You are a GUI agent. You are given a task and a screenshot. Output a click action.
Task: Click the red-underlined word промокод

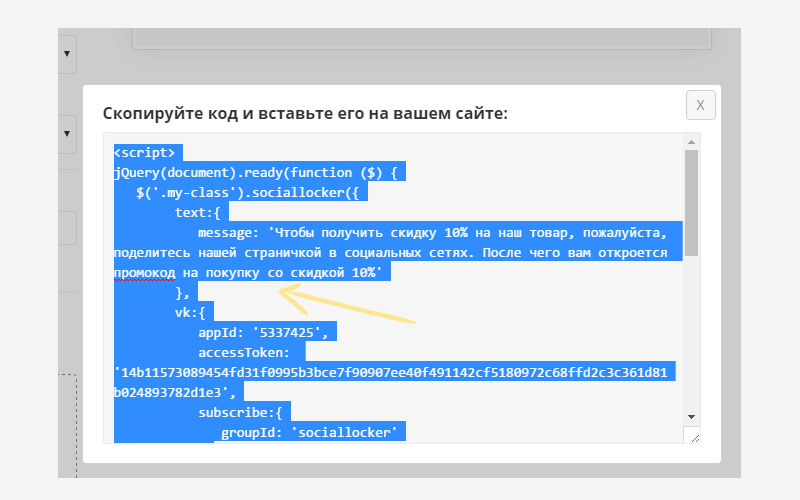tap(145, 272)
